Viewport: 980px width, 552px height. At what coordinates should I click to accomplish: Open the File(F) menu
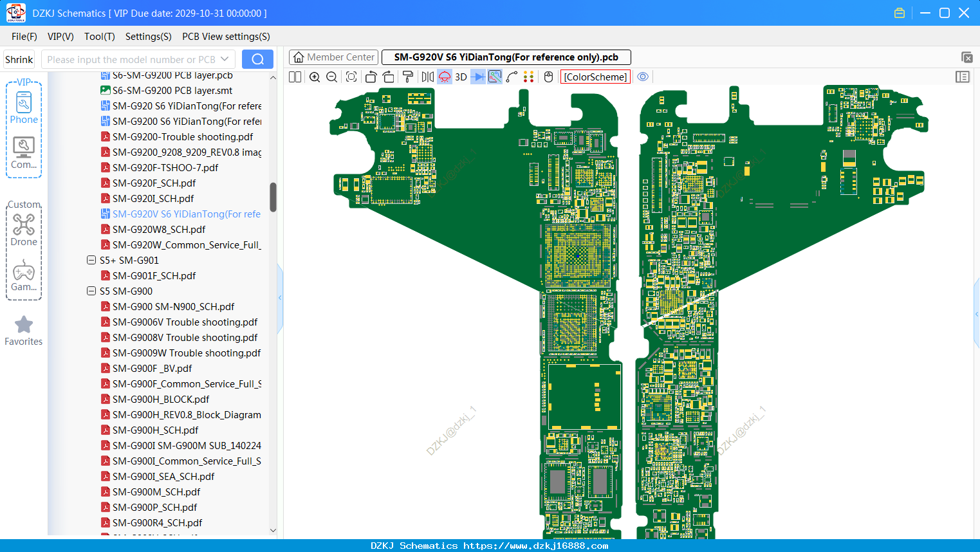pos(24,37)
